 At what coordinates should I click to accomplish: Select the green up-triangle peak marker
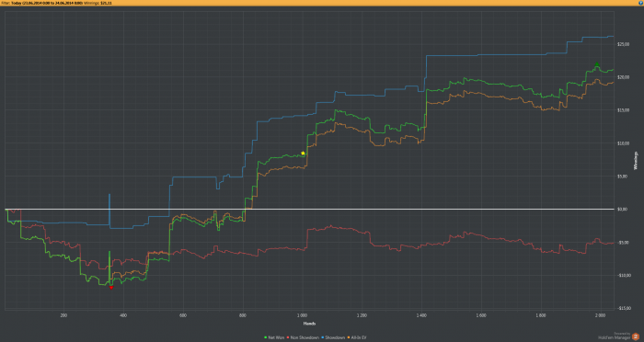[597, 64]
